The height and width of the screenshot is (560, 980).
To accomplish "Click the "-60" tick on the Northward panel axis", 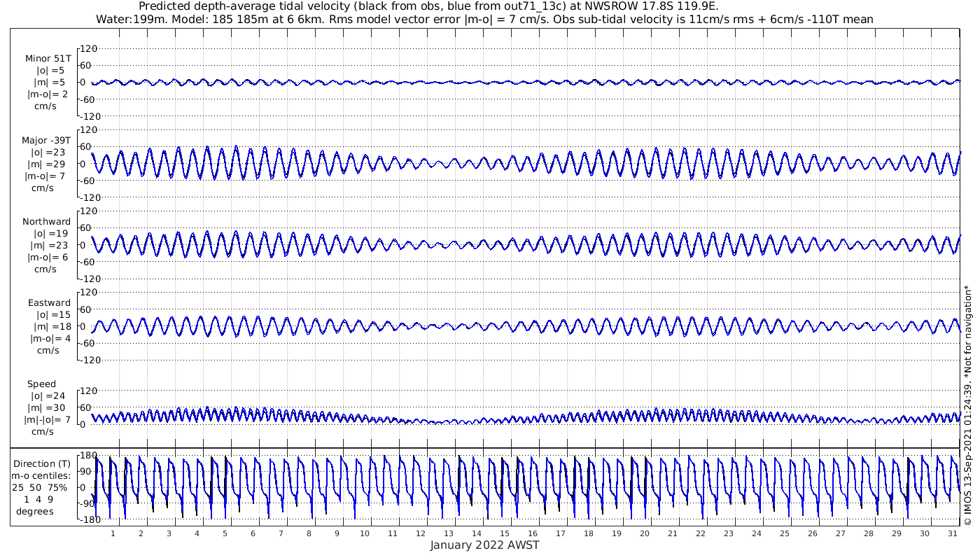I will point(88,262).
